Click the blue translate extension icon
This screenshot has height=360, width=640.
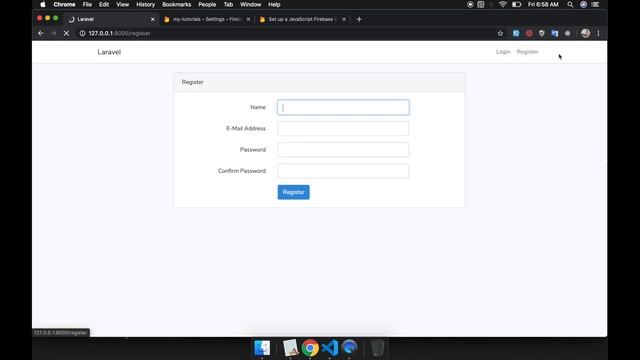(x=555, y=33)
